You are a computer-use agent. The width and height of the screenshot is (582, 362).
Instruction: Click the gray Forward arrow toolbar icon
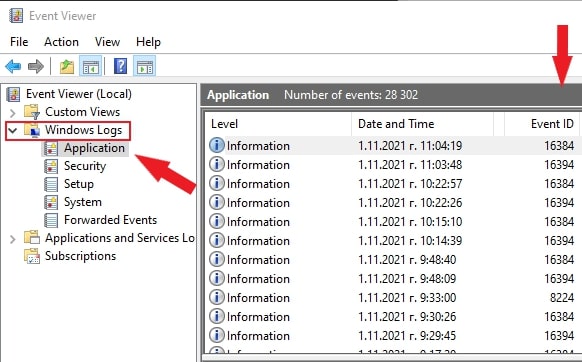click(36, 67)
